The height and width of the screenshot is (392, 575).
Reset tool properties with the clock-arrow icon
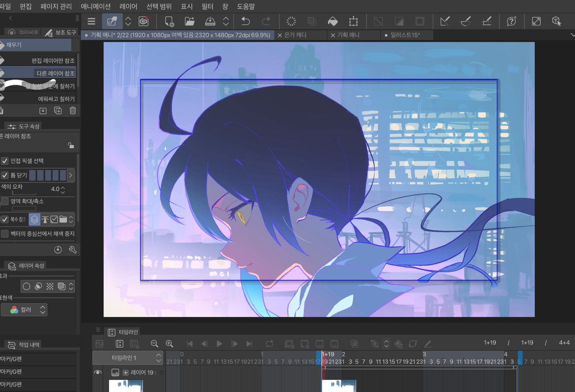click(58, 249)
